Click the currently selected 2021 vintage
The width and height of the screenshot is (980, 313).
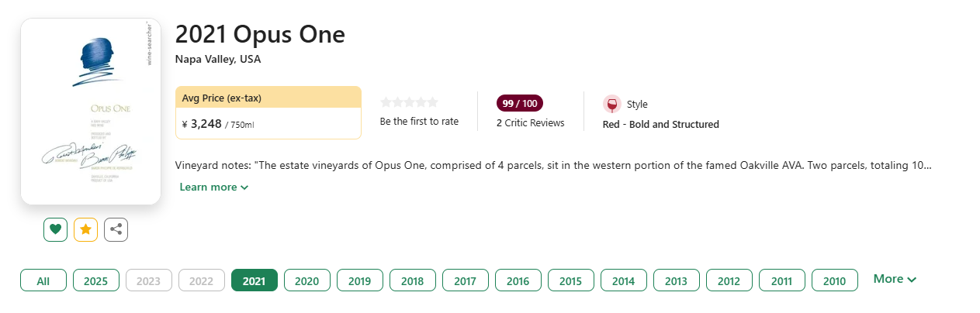click(255, 280)
